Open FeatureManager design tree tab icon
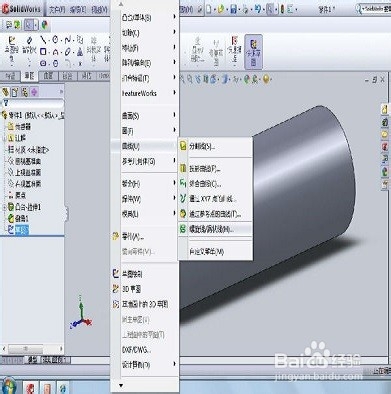Image resolution: width=391 pixels, height=394 pixels. coord(5,92)
